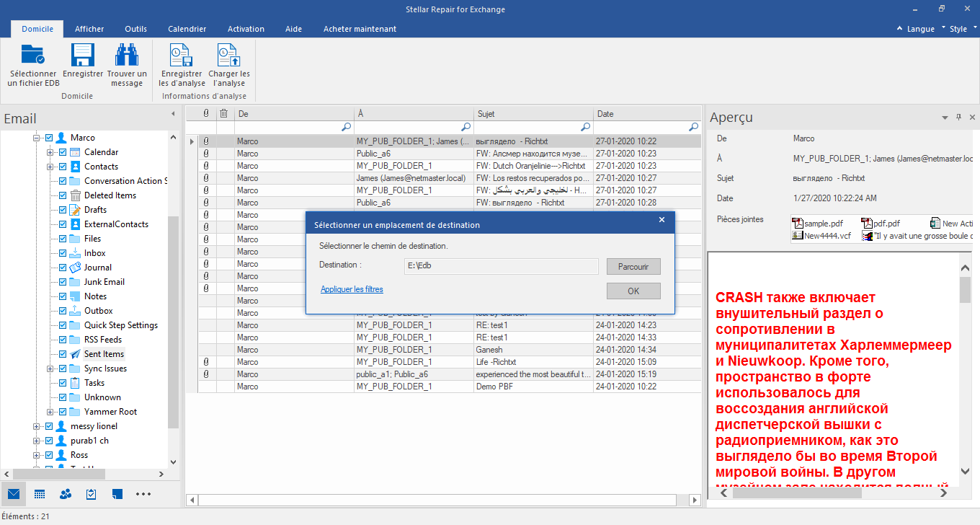980x525 pixels.
Task: Click the Enregistrer floppy disk icon
Action: (x=83, y=56)
